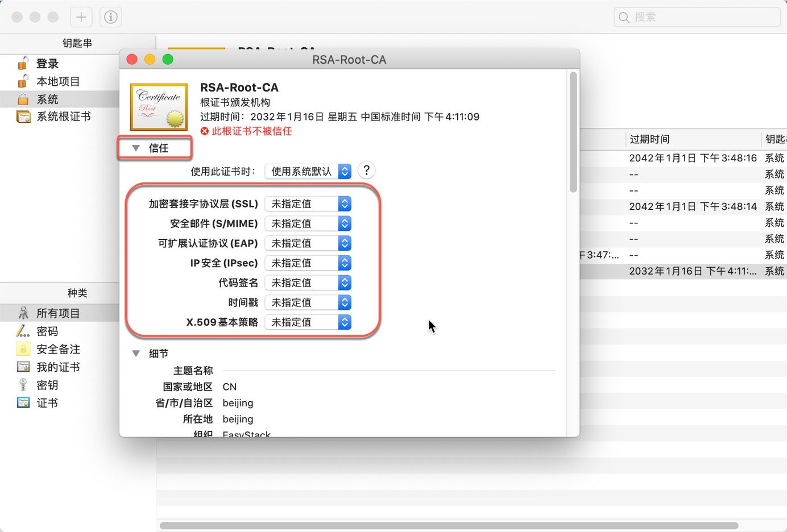Select the 安全备注 category
Viewport: 787px width, 532px height.
(x=58, y=349)
